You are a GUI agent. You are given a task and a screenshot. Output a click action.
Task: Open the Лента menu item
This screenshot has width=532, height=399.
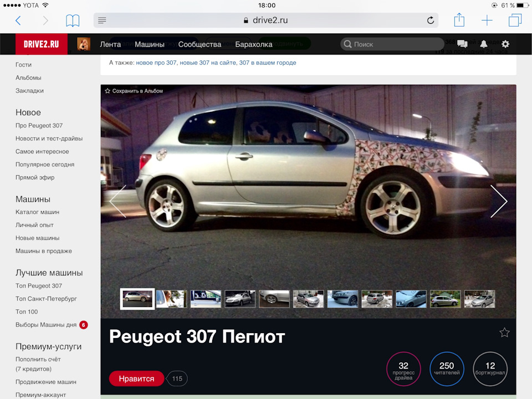tap(110, 44)
